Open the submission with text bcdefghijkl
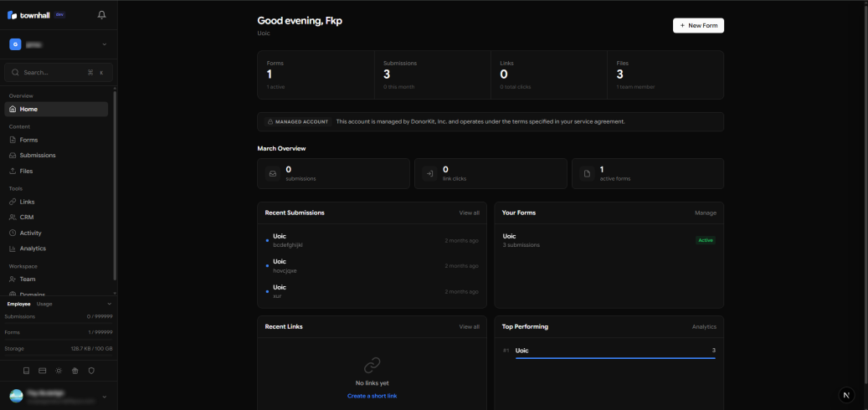This screenshot has width=868, height=410. click(372, 241)
